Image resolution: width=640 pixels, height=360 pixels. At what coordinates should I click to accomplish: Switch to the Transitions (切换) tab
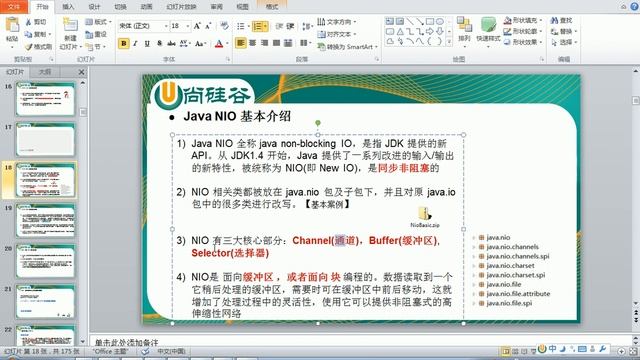point(120,7)
